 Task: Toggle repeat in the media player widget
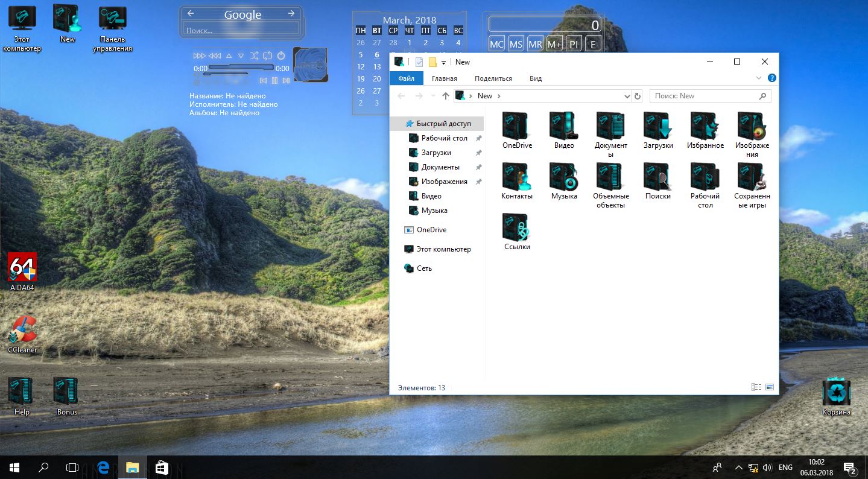coord(267,56)
